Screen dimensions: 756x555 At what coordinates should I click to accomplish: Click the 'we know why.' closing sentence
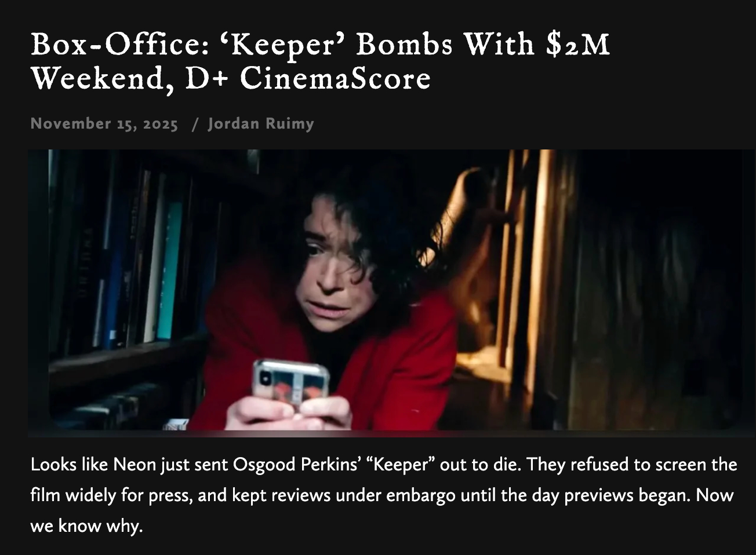(x=86, y=527)
